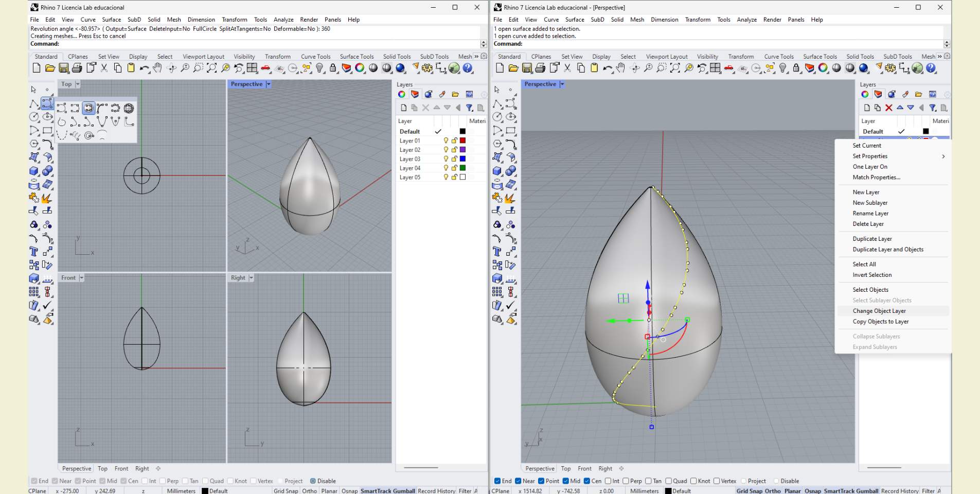Select spiral tool icon in curve flyout
This screenshot has height=494, width=980.
[89, 135]
